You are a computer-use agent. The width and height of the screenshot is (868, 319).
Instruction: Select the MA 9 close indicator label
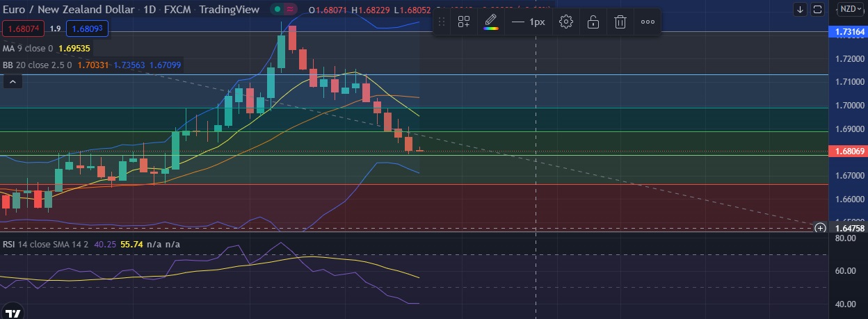[x=28, y=49]
